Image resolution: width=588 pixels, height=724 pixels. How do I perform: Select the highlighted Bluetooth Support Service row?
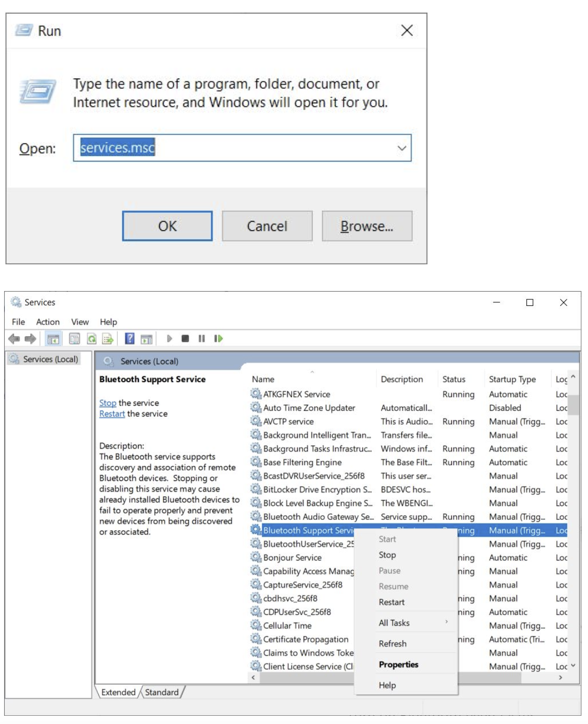point(409,530)
